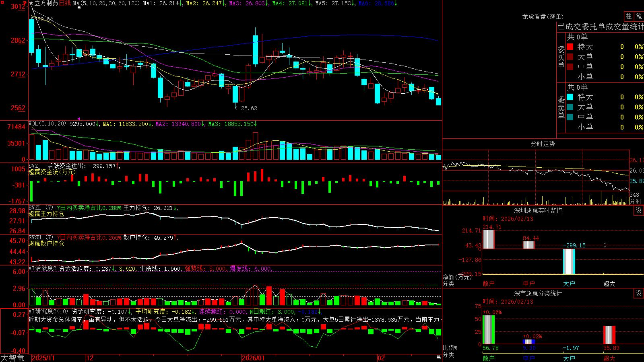
Task: Switch the 龙虎看盘 view to 笔
Action: click(639, 16)
